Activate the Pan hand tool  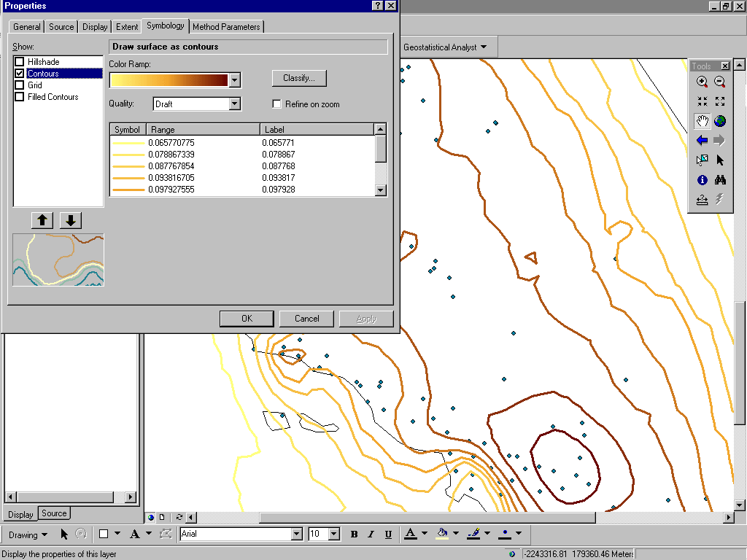[702, 120]
